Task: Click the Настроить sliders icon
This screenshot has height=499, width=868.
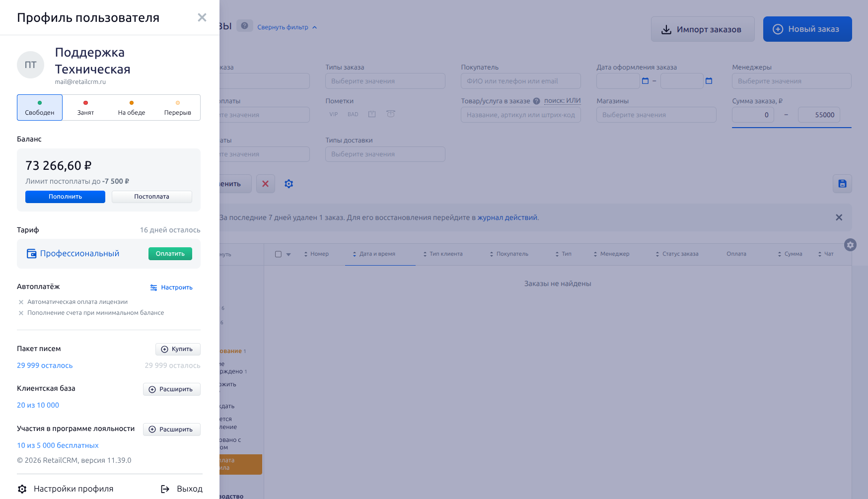Action: (153, 287)
